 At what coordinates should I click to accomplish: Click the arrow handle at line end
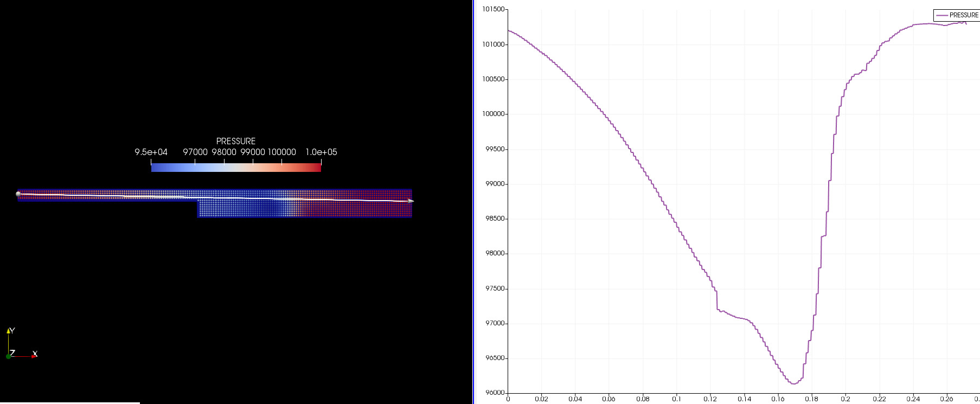[x=411, y=201]
